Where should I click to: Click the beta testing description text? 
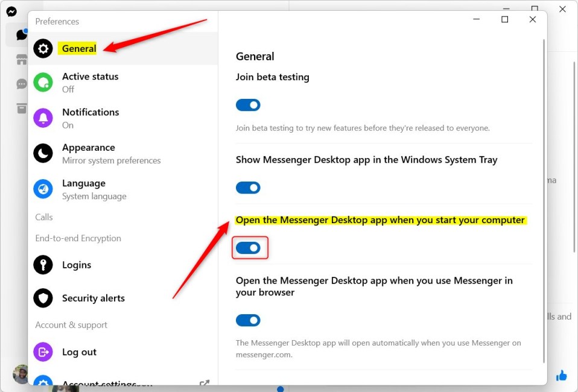363,128
